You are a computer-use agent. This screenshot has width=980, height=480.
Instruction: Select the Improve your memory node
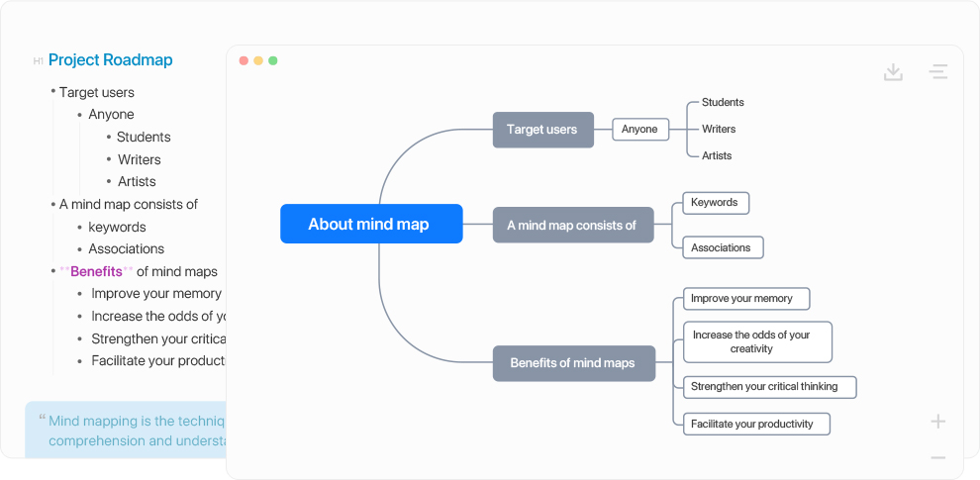pyautogui.click(x=746, y=299)
